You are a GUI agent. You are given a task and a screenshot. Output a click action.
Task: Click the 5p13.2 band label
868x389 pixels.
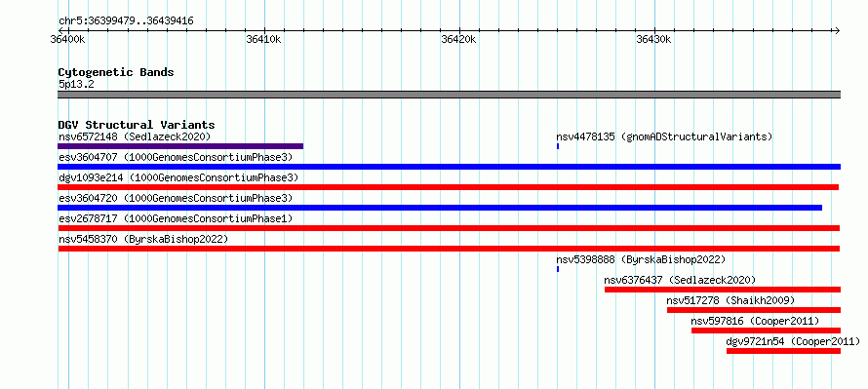[75, 84]
